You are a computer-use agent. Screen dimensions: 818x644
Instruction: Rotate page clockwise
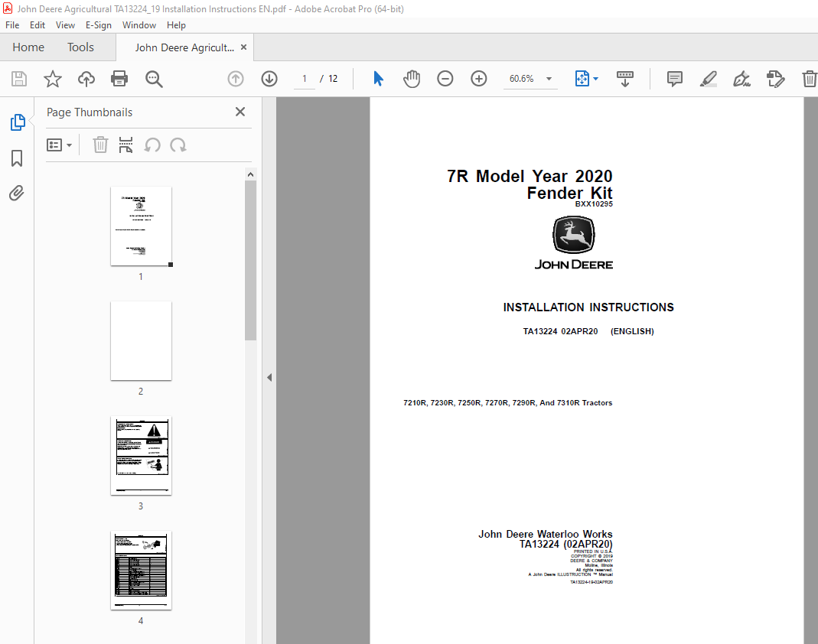point(178,145)
